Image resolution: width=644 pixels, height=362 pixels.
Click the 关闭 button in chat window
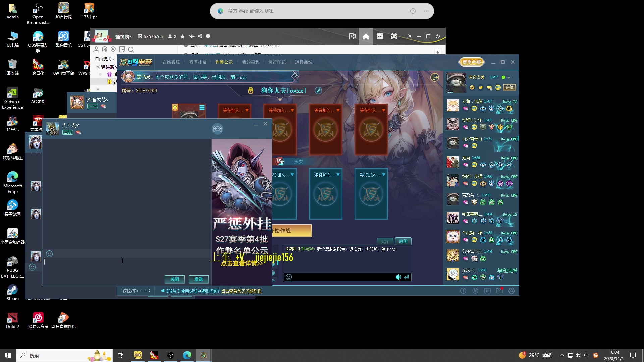click(174, 279)
